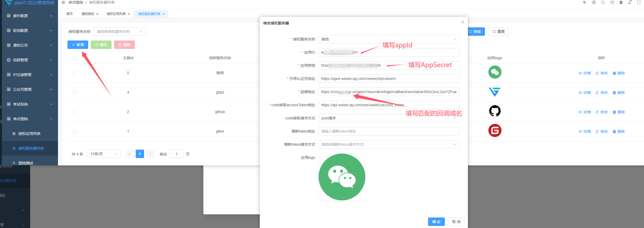The height and width of the screenshot is (228, 644).
Task: Click the top bar trash icon
Action: [621, 3]
